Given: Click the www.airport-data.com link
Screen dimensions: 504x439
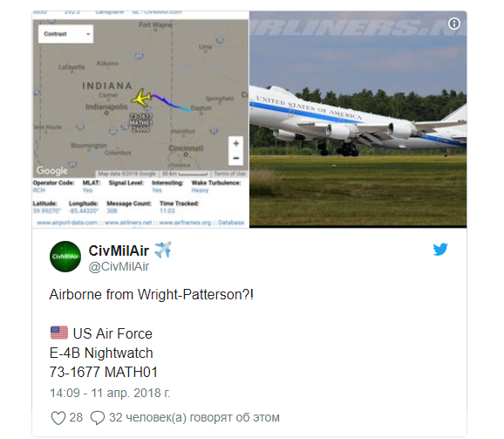Looking at the screenshot, I should [x=67, y=223].
